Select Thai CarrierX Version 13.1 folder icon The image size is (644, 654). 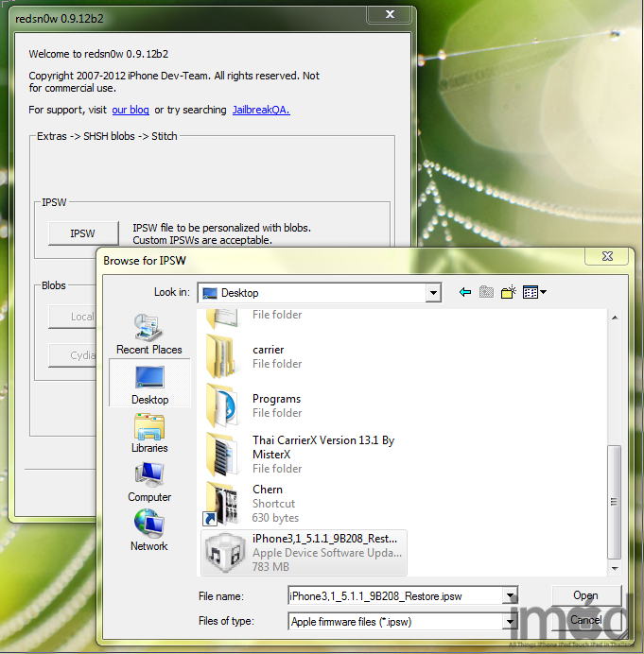[x=221, y=455]
